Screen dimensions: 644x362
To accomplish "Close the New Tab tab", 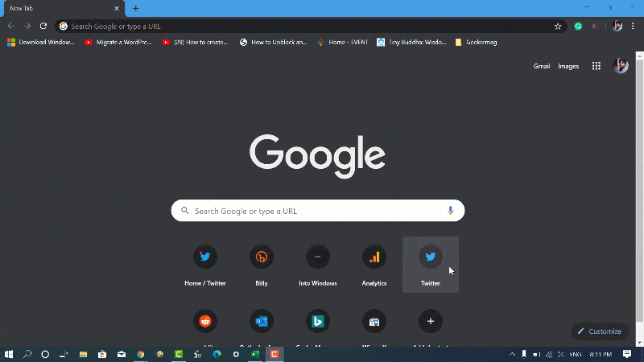I will point(117,8).
